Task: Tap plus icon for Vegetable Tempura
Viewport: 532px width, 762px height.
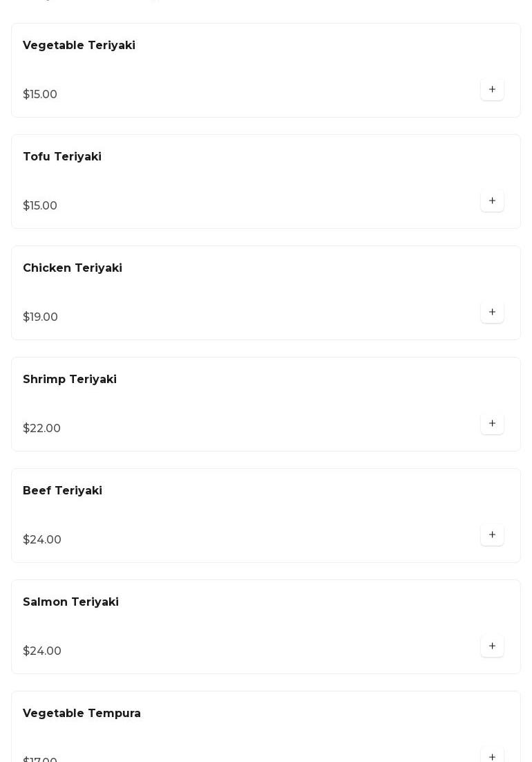Action: click(492, 756)
